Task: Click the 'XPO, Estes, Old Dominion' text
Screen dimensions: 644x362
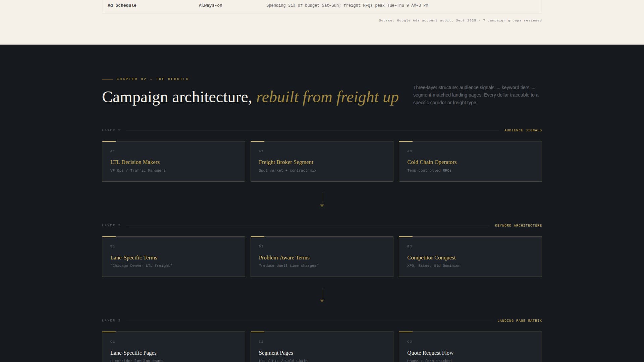Action: pyautogui.click(x=434, y=266)
